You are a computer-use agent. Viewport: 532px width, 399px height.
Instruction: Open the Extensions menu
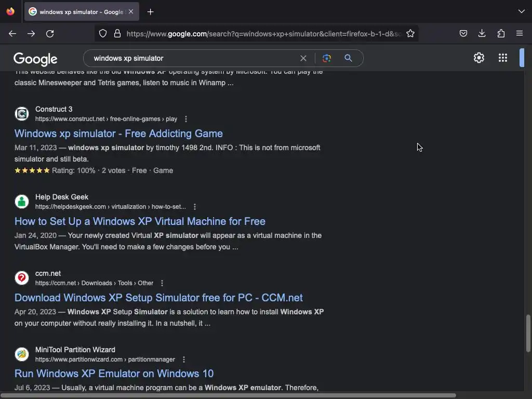point(501,33)
